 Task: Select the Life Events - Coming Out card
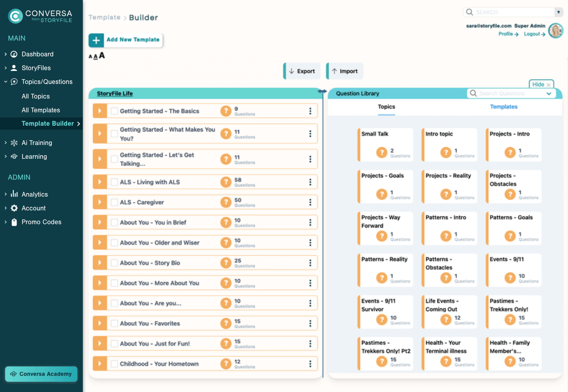tap(450, 312)
